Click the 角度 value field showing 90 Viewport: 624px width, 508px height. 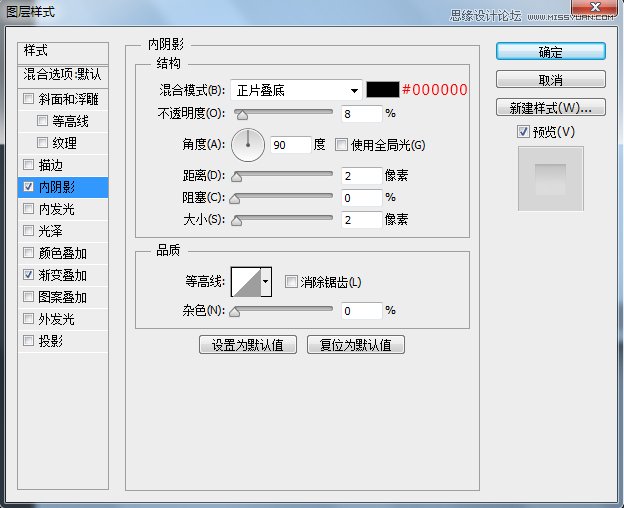click(291, 145)
